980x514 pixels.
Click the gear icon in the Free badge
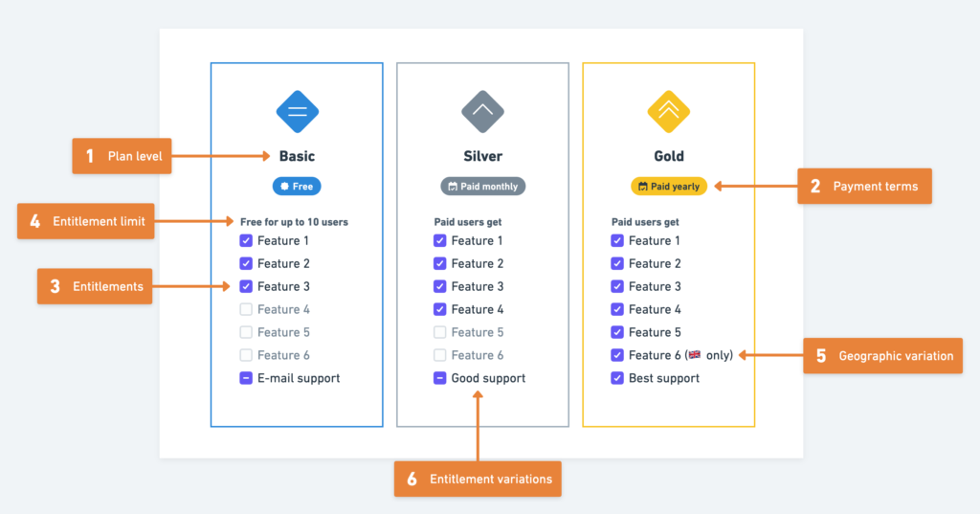(285, 187)
